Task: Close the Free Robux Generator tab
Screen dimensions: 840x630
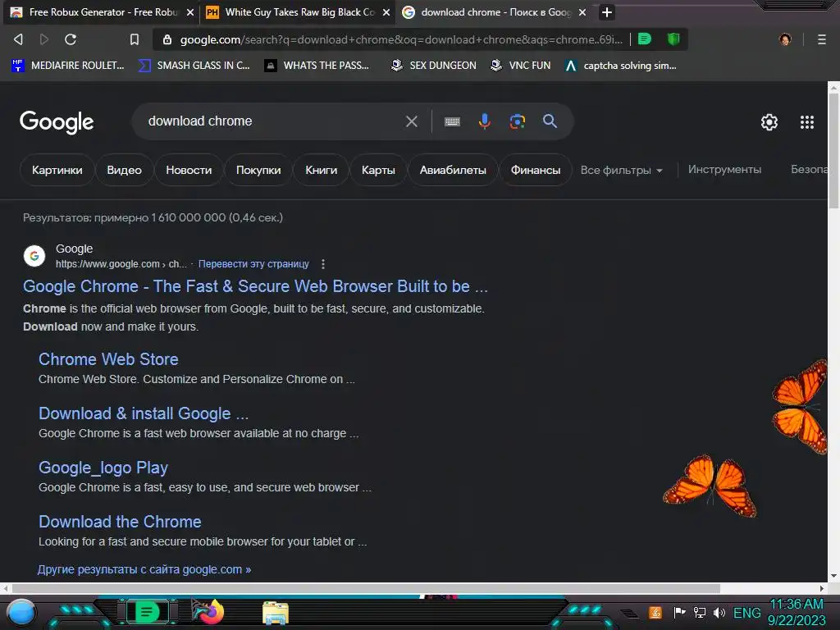Action: tap(189, 12)
